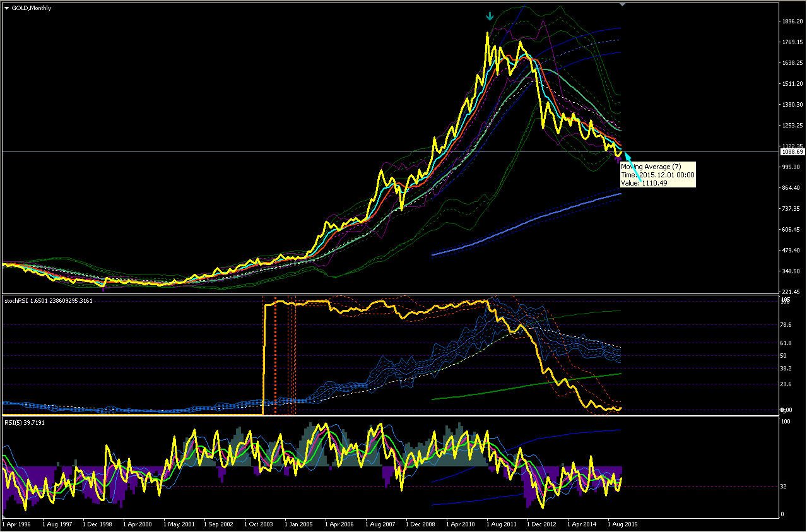Click the '1 Aug 2015' date label
This screenshot has height=532, width=807.
point(623,524)
